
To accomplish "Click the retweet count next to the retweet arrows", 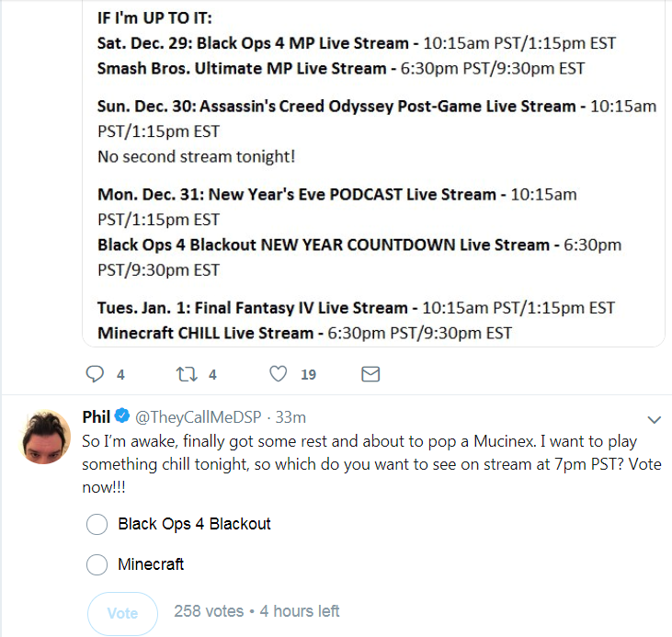I will (212, 375).
